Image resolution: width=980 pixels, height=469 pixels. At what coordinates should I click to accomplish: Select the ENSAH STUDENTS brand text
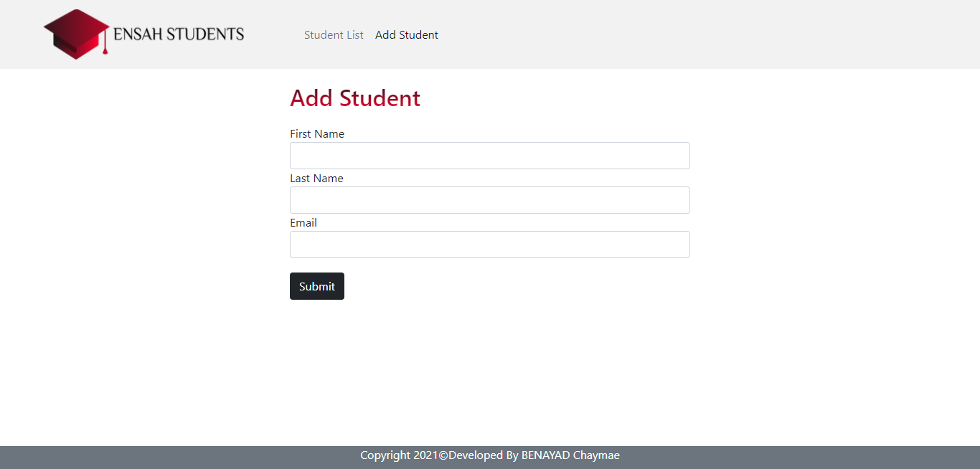178,34
